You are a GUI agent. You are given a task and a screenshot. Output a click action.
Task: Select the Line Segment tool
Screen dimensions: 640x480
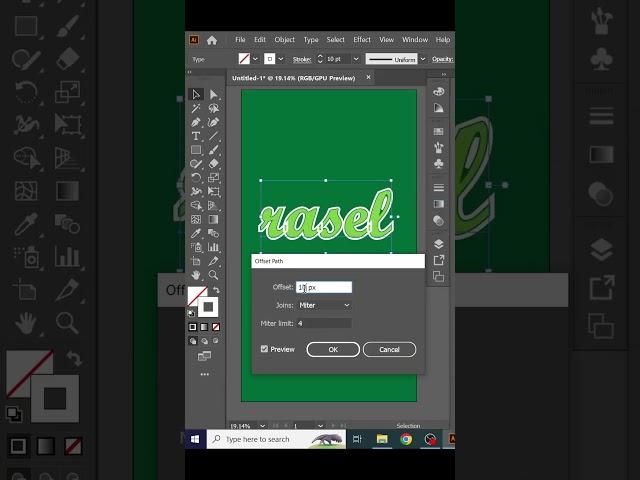(x=213, y=136)
